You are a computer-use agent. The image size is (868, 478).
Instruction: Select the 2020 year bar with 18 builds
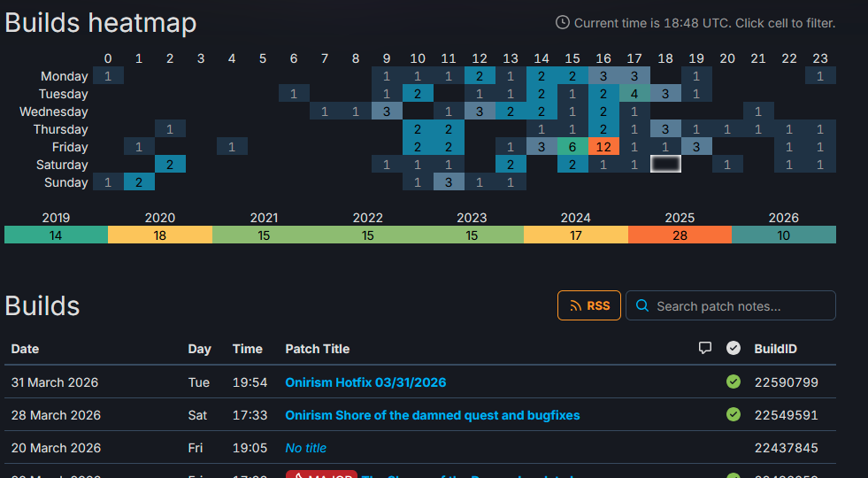[x=160, y=235]
